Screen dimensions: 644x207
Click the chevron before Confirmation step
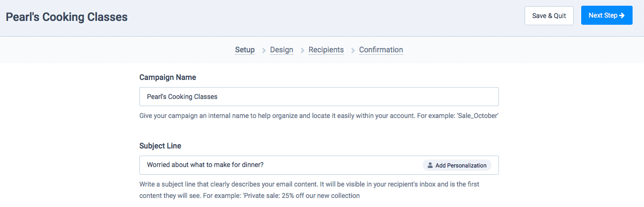[x=352, y=50]
